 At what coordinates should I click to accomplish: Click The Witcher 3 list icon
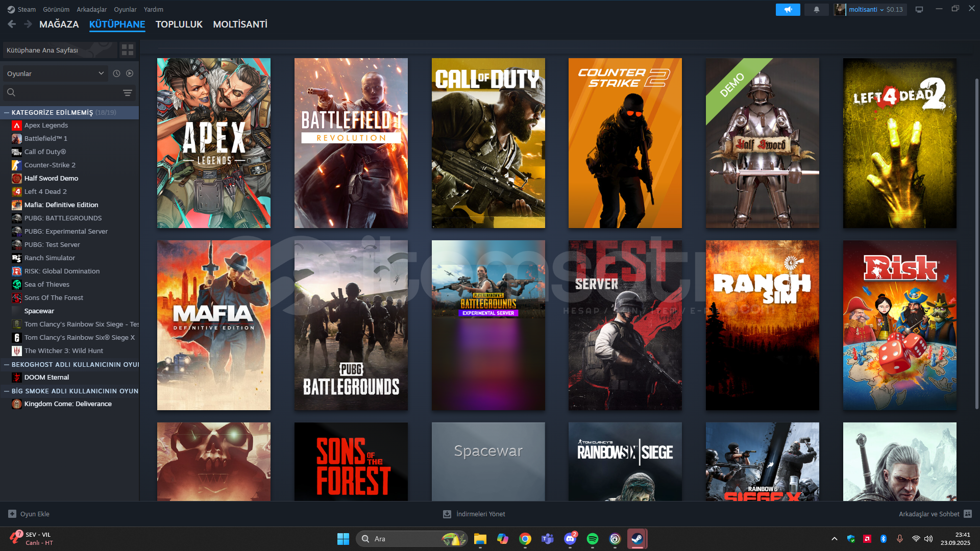click(x=17, y=350)
